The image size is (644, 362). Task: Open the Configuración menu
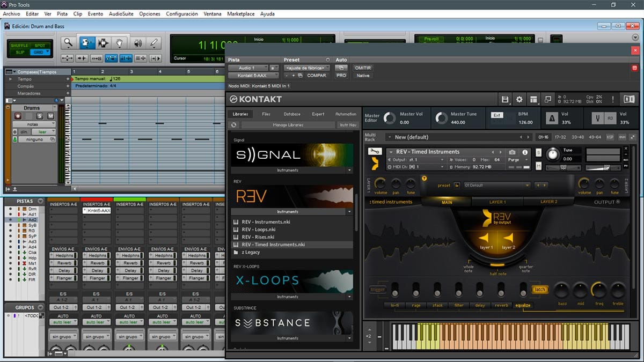pyautogui.click(x=182, y=13)
